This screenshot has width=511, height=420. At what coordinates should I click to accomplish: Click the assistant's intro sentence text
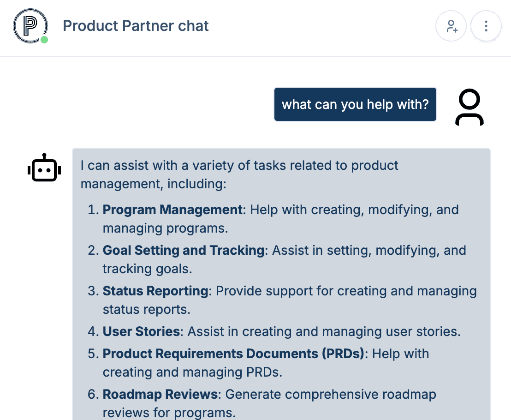pyautogui.click(x=239, y=174)
